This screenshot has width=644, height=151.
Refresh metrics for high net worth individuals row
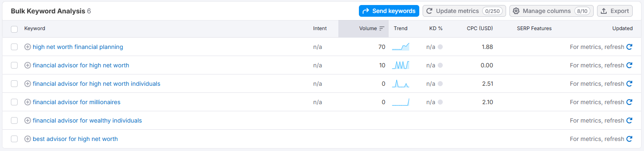629,84
